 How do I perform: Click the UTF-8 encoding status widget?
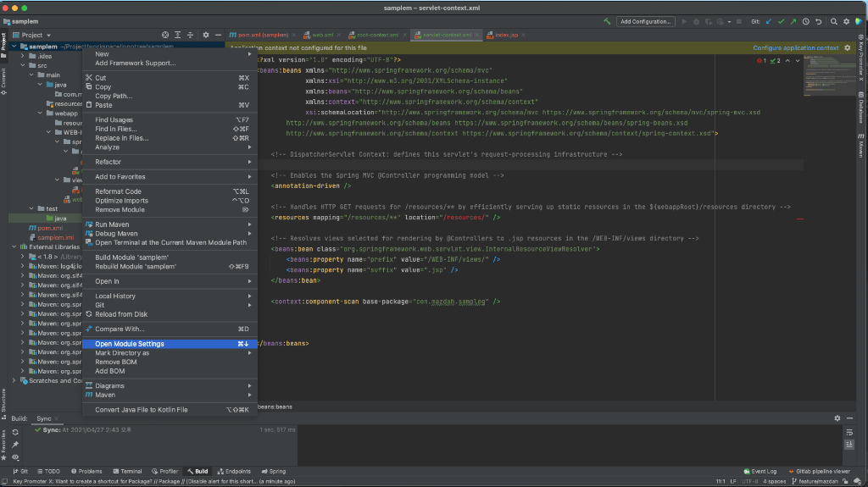click(750, 481)
